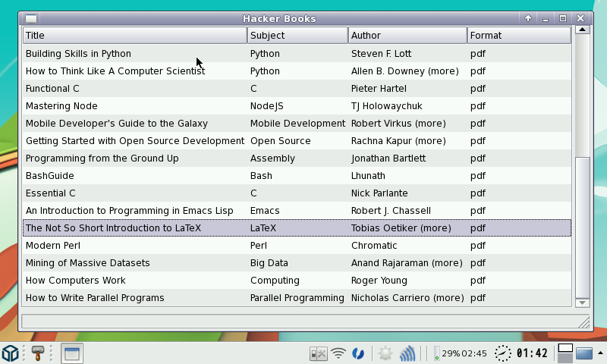Click author 'Anand Rajaraman (more)'
Screen dimensions: 607x364
(x=407, y=262)
